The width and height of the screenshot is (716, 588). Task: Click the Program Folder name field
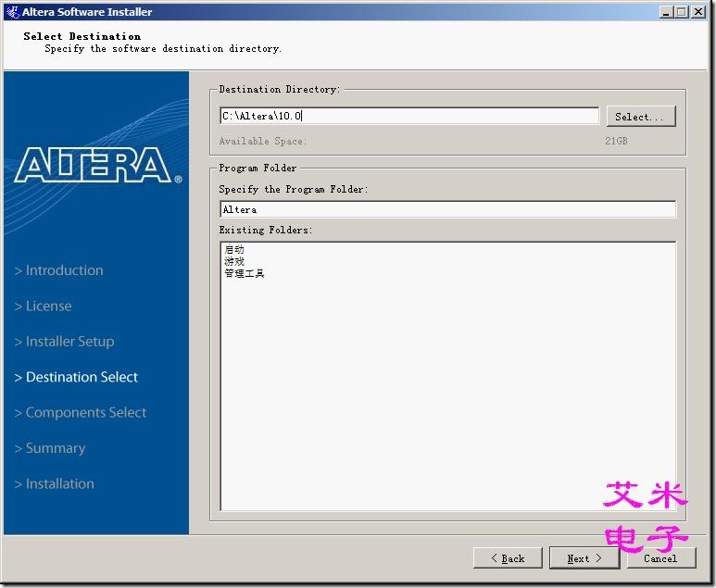[447, 209]
